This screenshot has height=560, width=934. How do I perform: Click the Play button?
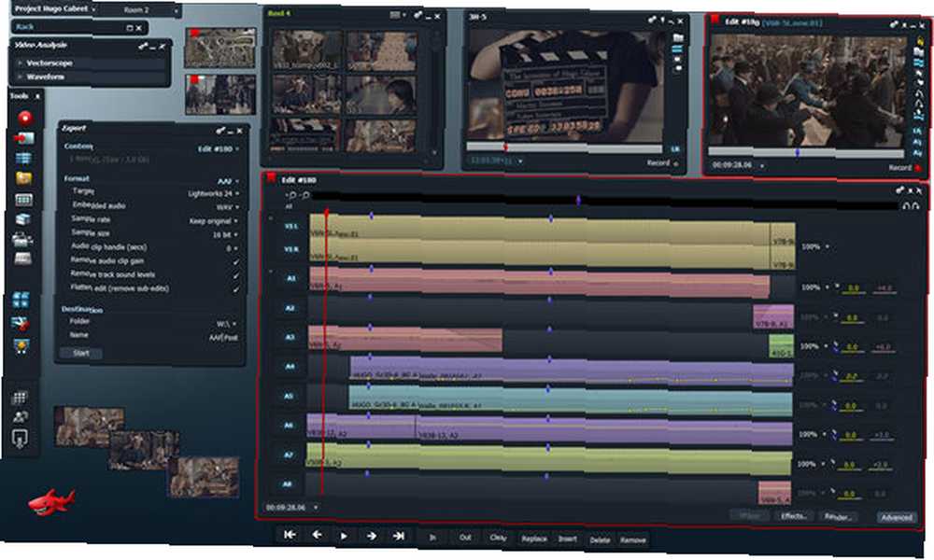pos(344,536)
